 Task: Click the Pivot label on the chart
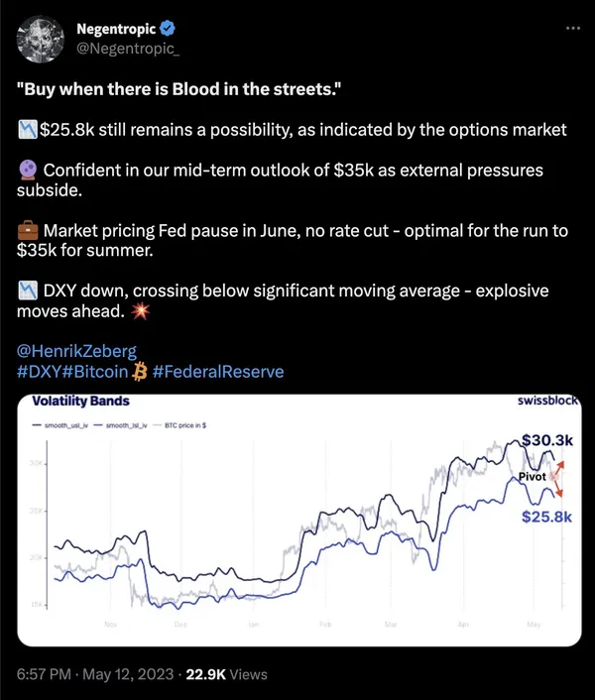[x=534, y=477]
